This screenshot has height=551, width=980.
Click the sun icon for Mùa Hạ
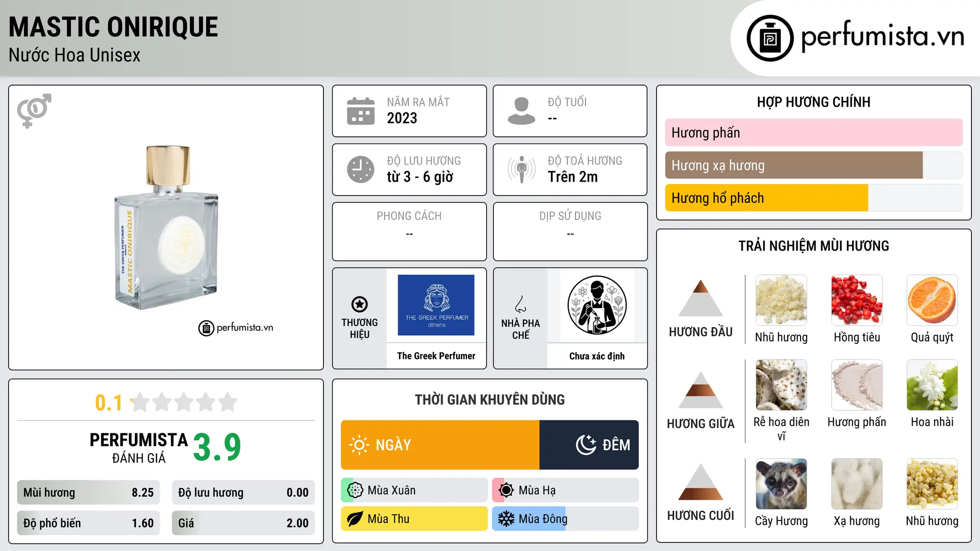[x=506, y=490]
